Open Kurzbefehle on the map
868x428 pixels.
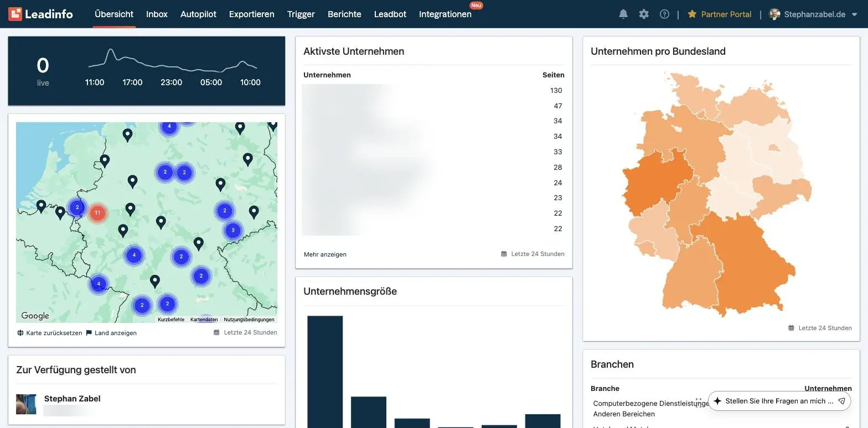pyautogui.click(x=171, y=320)
